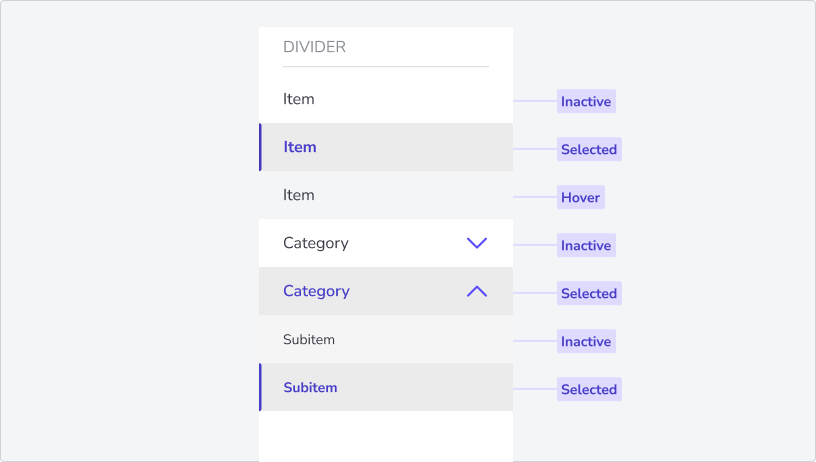The width and height of the screenshot is (816, 462).
Task: Choose the hovered Item above the first Category
Action: tap(386, 195)
